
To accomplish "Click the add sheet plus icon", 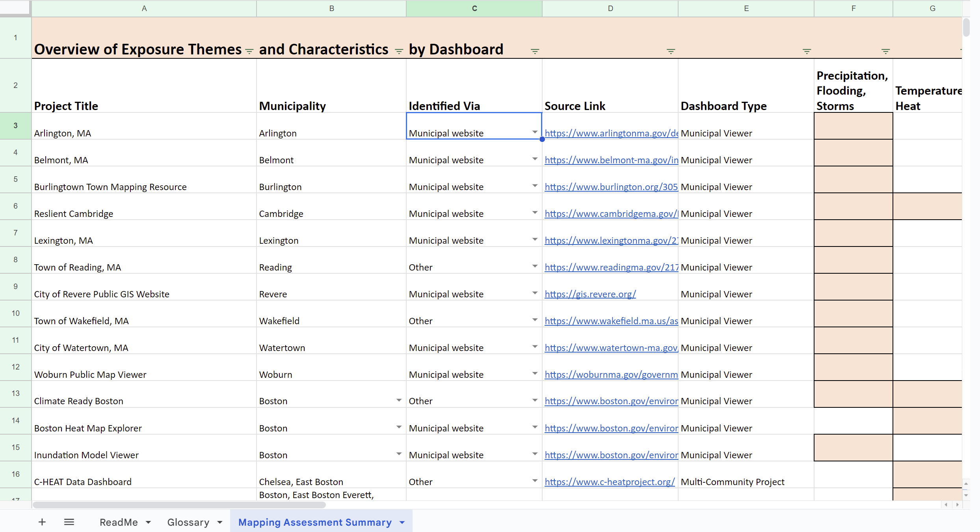I will (42, 522).
